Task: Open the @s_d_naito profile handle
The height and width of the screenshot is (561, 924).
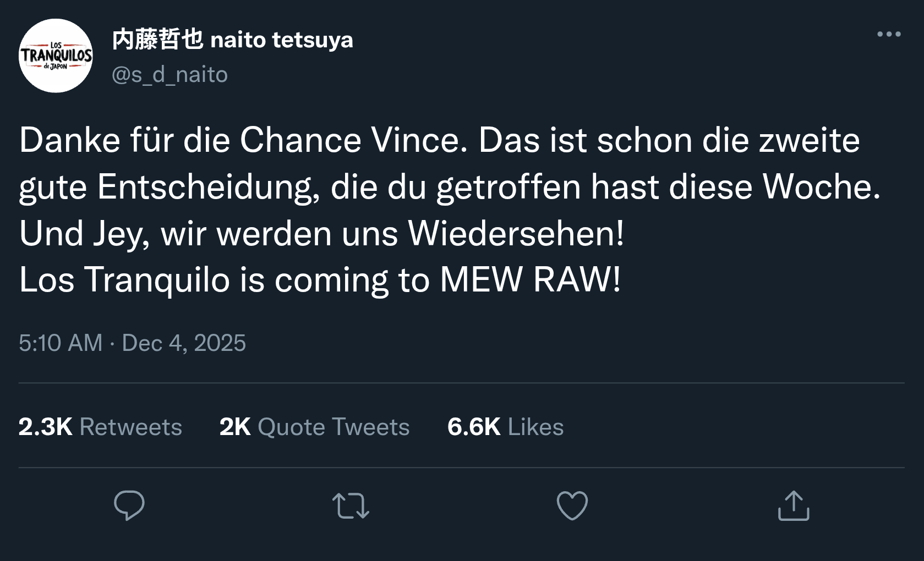Action: click(x=170, y=74)
